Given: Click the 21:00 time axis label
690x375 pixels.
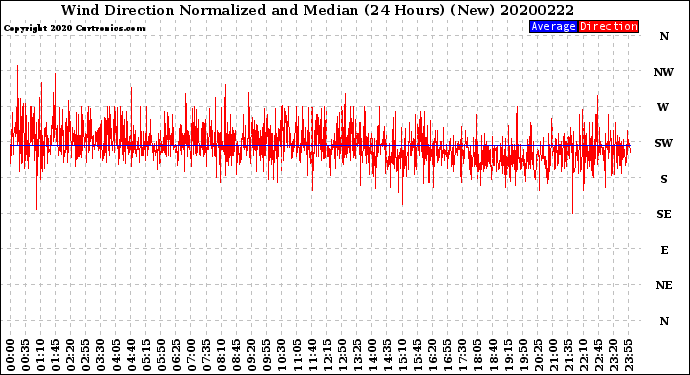Looking at the screenshot, I should [553, 355].
